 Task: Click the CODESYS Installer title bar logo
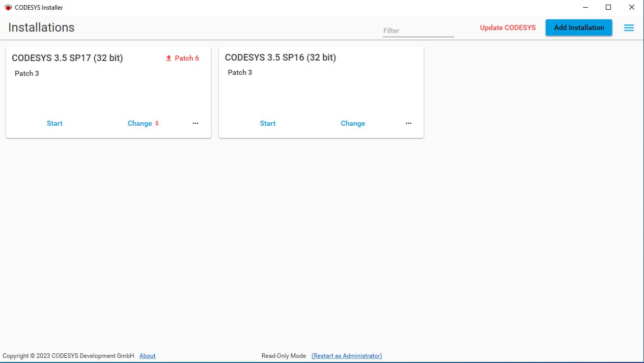8,8
